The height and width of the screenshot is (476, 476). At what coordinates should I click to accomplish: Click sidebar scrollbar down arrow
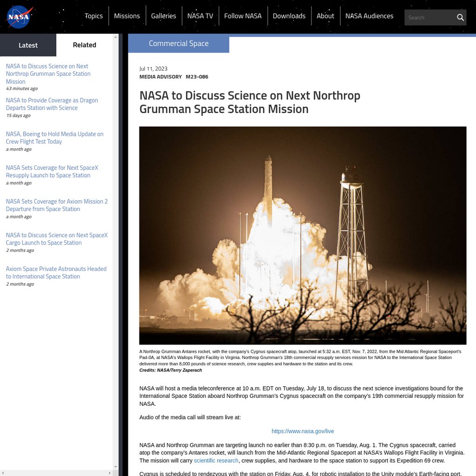(x=116, y=467)
